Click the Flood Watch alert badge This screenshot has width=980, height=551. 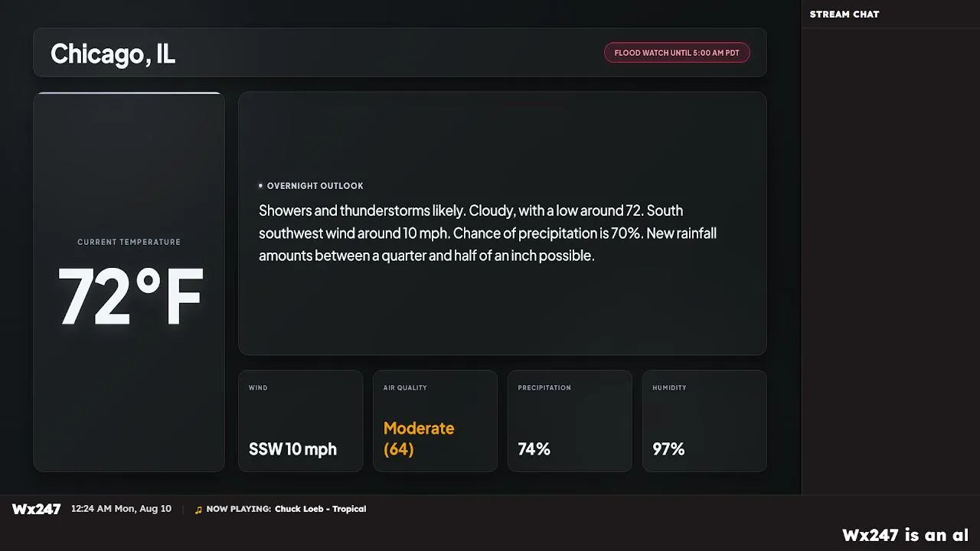(677, 53)
